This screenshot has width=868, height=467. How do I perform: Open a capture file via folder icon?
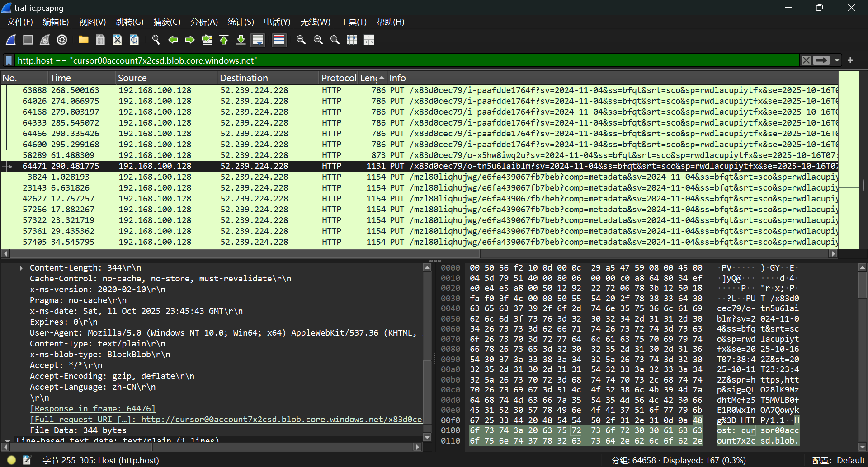point(83,40)
